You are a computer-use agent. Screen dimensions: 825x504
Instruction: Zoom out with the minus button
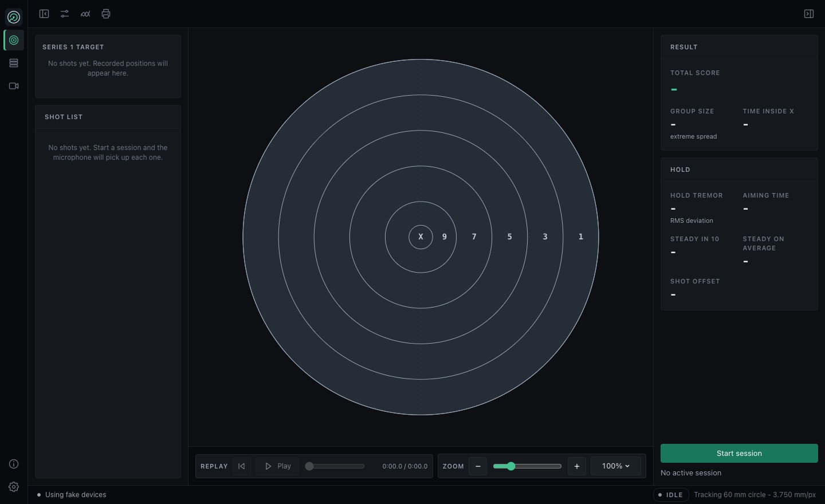click(478, 466)
